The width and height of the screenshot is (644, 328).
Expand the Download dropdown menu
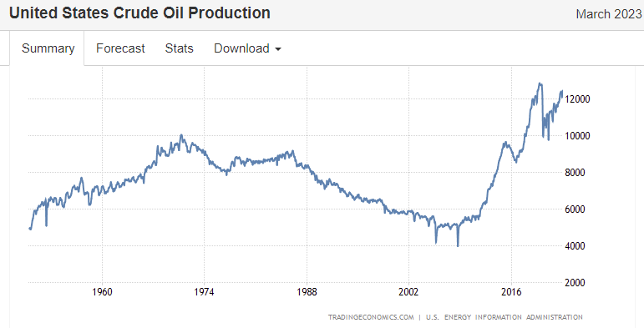click(x=247, y=48)
